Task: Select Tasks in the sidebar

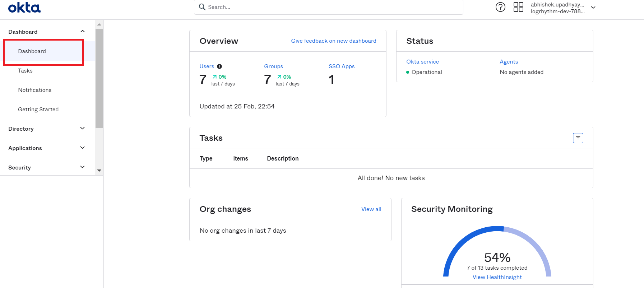Action: (26, 71)
